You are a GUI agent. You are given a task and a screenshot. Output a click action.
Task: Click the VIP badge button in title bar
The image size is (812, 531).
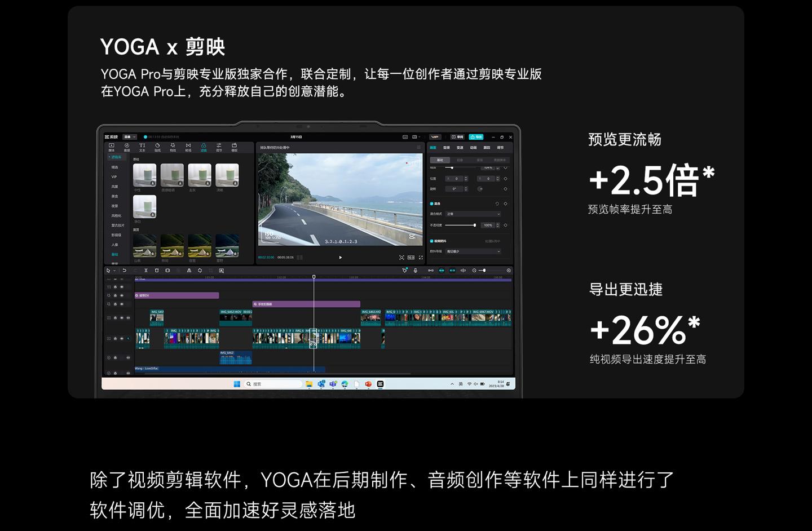pos(435,137)
